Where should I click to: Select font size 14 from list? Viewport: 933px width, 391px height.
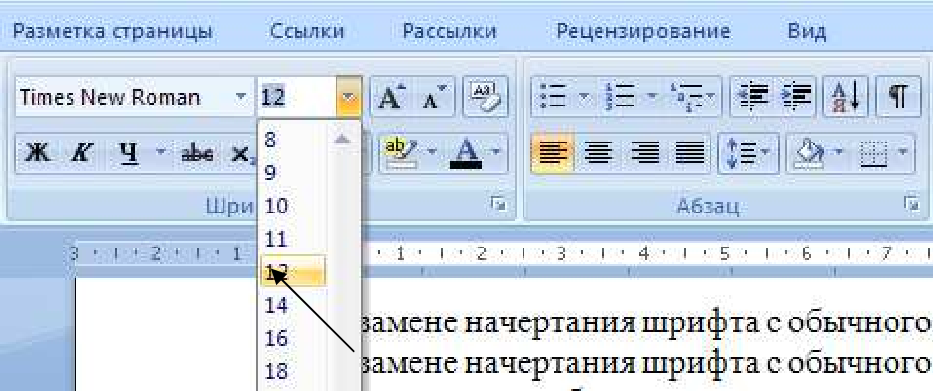click(x=276, y=305)
